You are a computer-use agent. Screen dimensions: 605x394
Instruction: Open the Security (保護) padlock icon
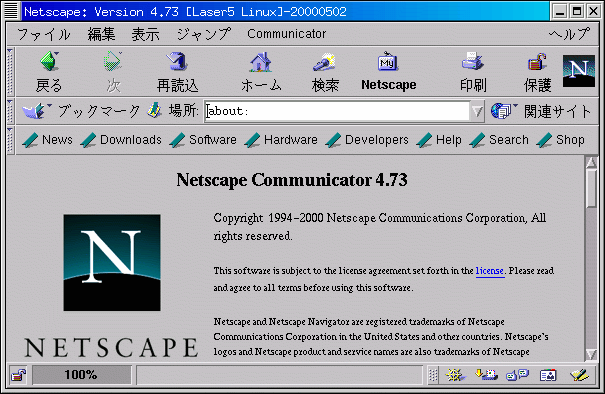coord(537,62)
